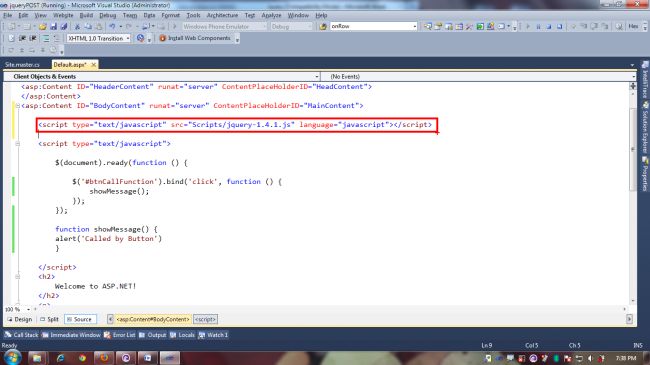This screenshot has height=365, width=650.
Task: Click the browser target icon after XHTML dropdown
Action: (141, 38)
